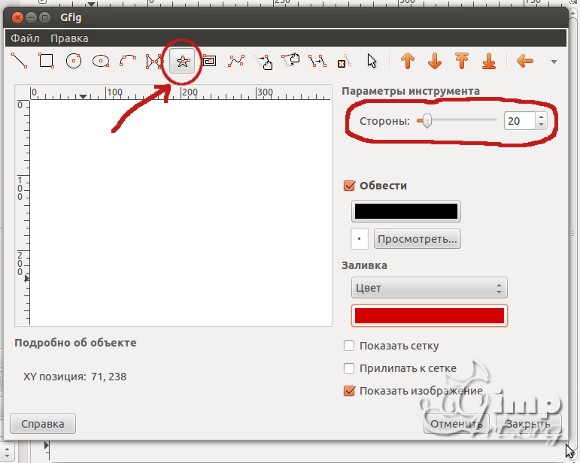Click the Просмотреть... brush button

coord(417,239)
